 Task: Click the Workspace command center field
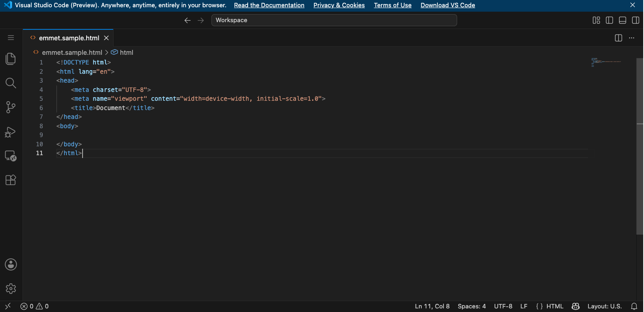334,20
